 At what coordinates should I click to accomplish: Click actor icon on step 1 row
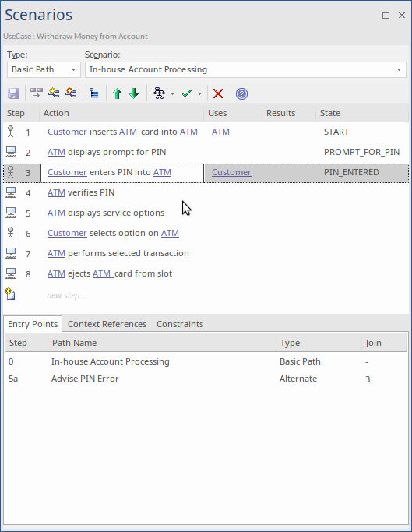(x=11, y=132)
